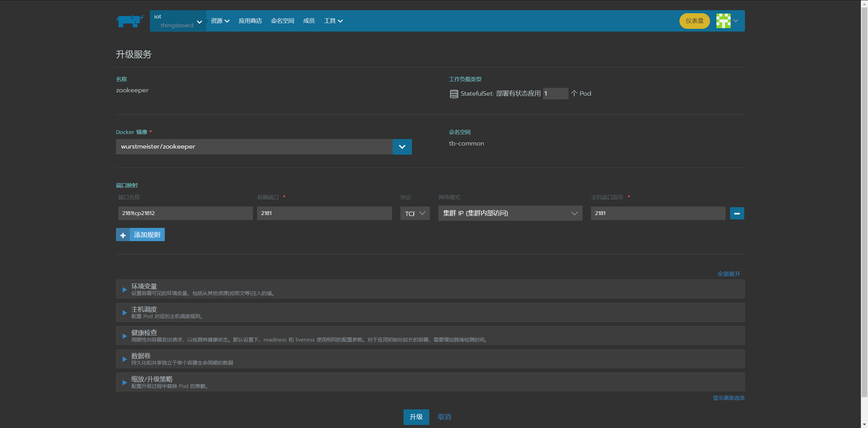The width and height of the screenshot is (868, 428).
Task: Click the 端口映射 section label
Action: (x=127, y=185)
